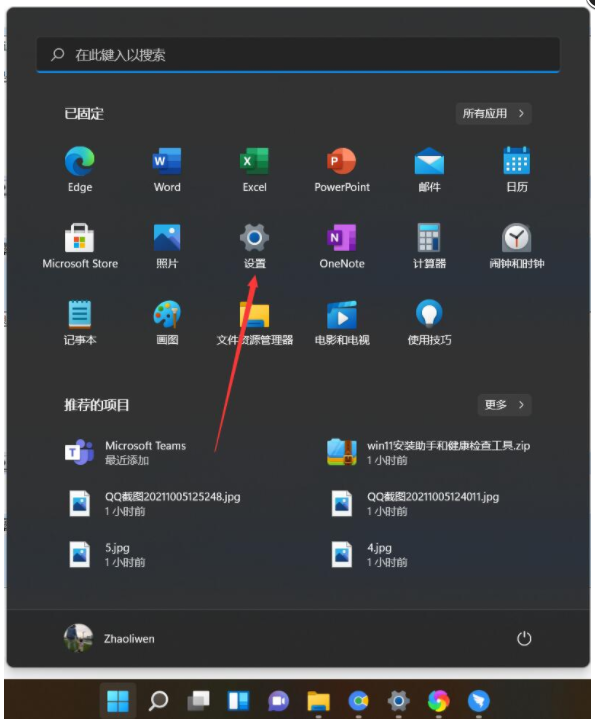Open Microsoft Store app
The width and height of the screenshot is (595, 724).
click(x=80, y=246)
